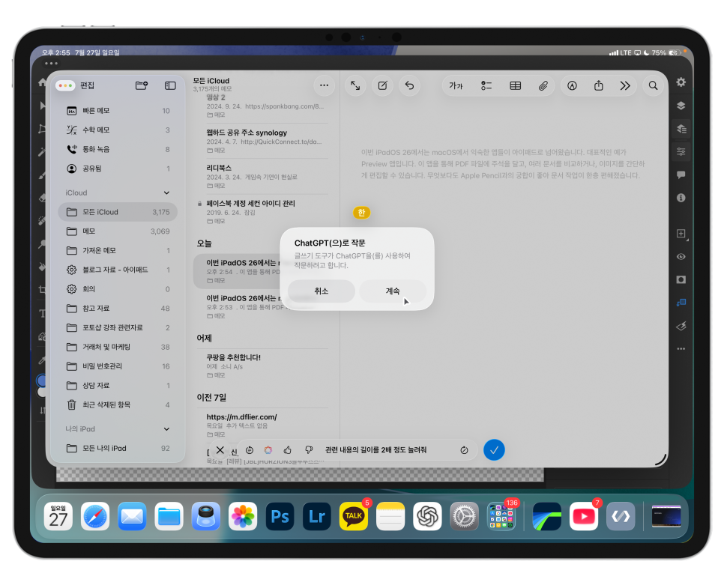Select the 모든 iCloud folder

point(118,212)
